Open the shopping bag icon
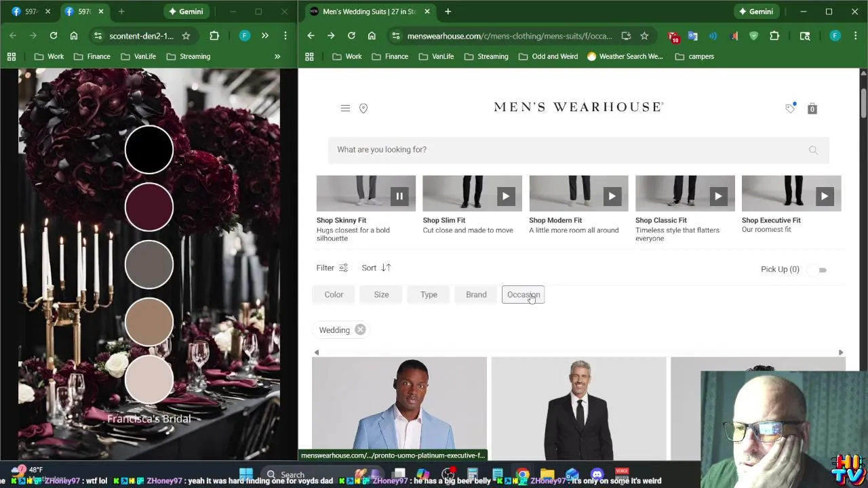 point(812,108)
